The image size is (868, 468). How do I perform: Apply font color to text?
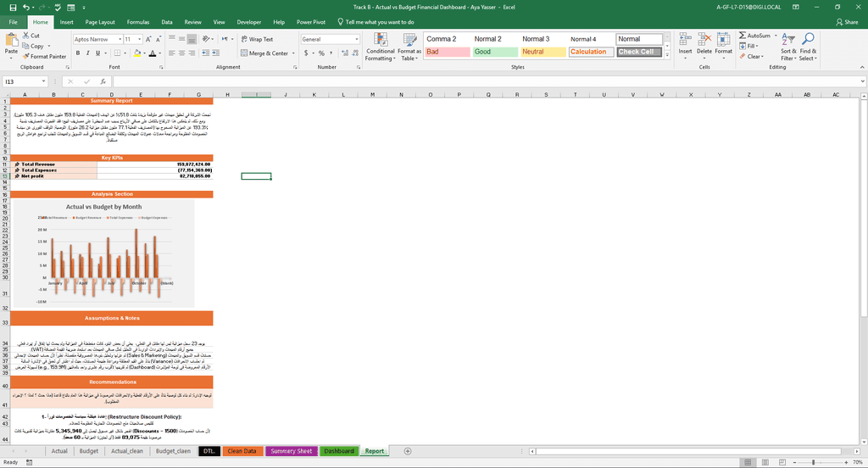(153, 53)
